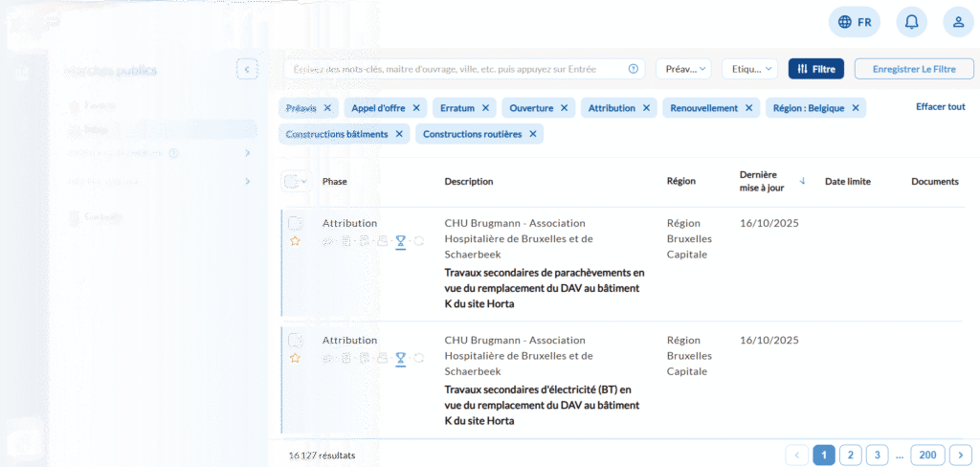Check the first tender row checkbox
This screenshot has width=980, height=467.
(296, 224)
